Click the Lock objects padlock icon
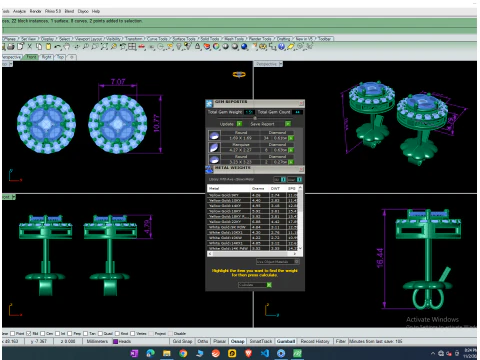This screenshot has height=360, width=480. (x=198, y=47)
